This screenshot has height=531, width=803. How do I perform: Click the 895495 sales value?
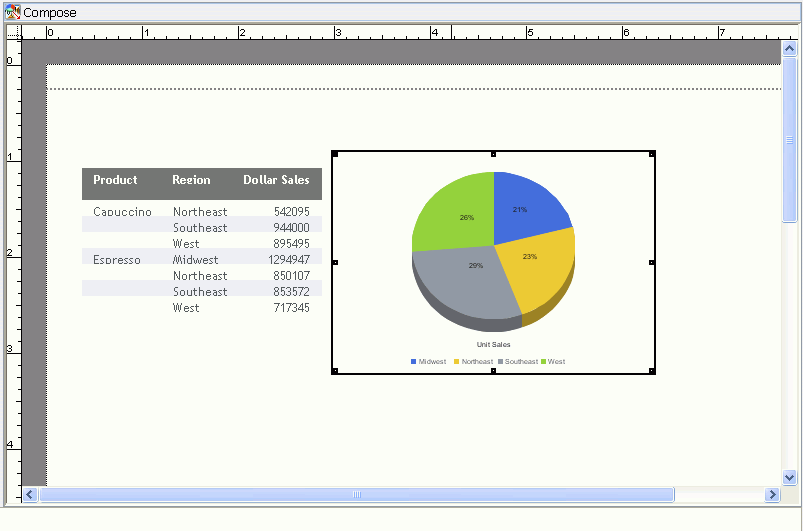click(x=291, y=244)
